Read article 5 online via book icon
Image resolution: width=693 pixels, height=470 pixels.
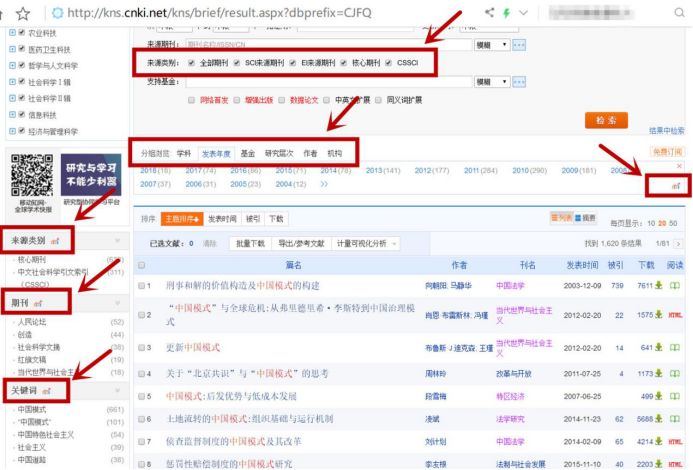point(675,396)
